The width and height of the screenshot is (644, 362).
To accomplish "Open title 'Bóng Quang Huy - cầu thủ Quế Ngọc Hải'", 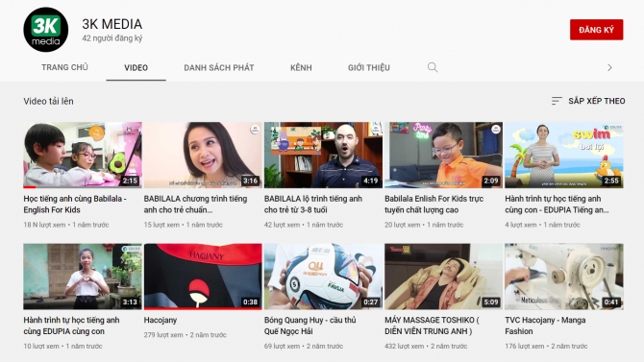I will click(x=310, y=326).
